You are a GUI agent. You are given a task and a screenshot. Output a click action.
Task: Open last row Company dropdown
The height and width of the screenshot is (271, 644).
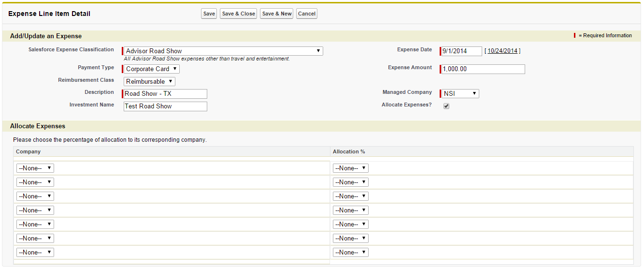pos(35,252)
